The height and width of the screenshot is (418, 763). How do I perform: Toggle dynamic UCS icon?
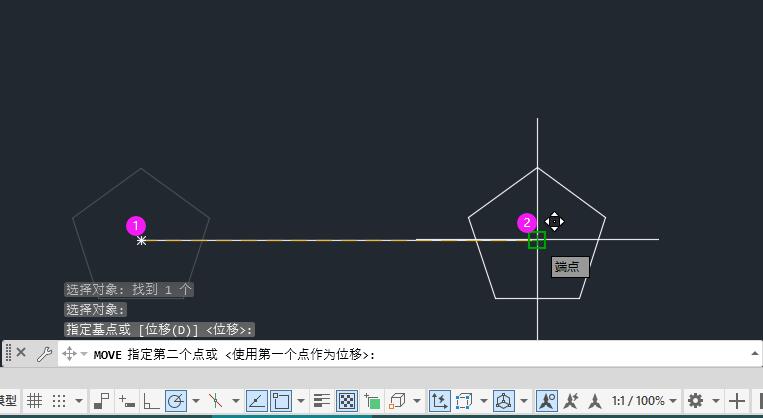439,401
